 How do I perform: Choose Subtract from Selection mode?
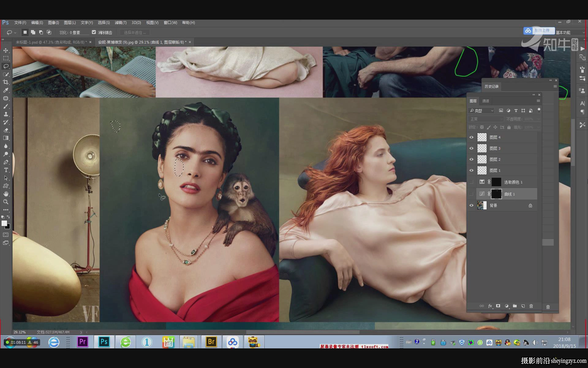pos(41,32)
